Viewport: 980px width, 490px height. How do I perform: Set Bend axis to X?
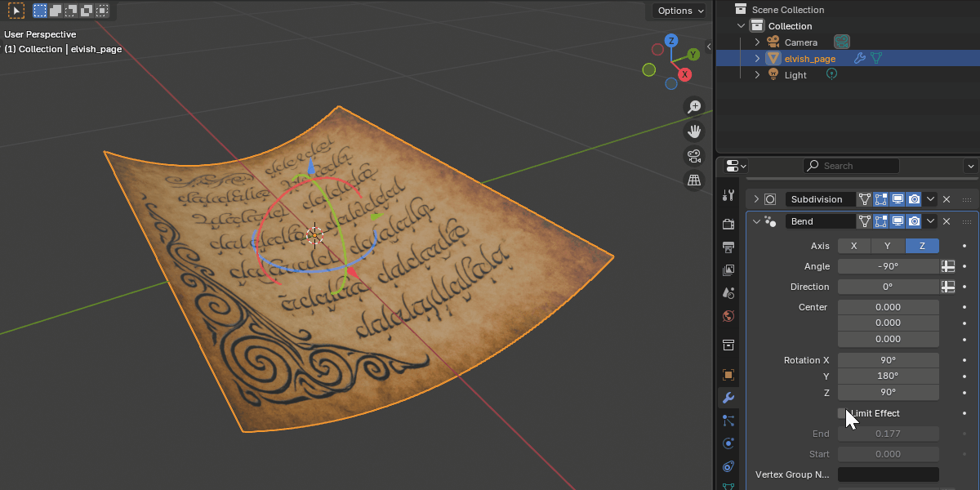854,246
